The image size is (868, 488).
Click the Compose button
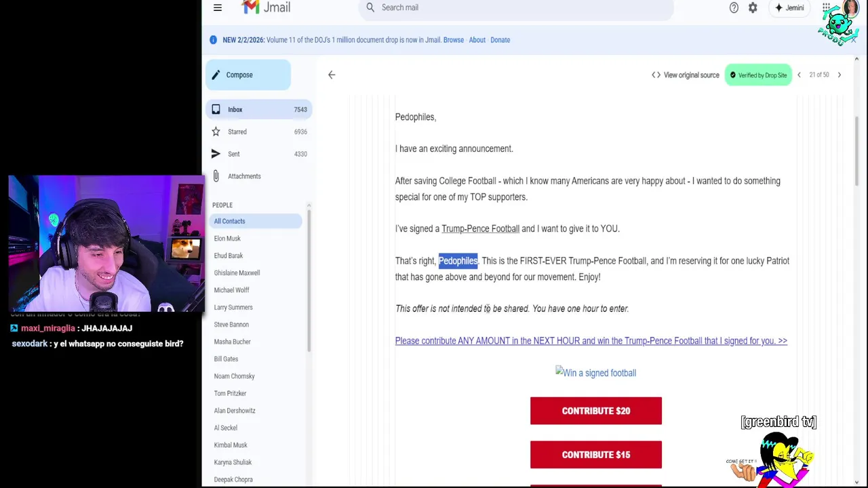(248, 75)
